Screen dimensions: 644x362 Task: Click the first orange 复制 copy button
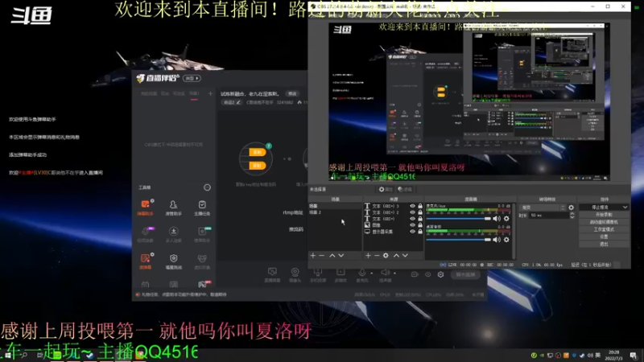(x=257, y=152)
